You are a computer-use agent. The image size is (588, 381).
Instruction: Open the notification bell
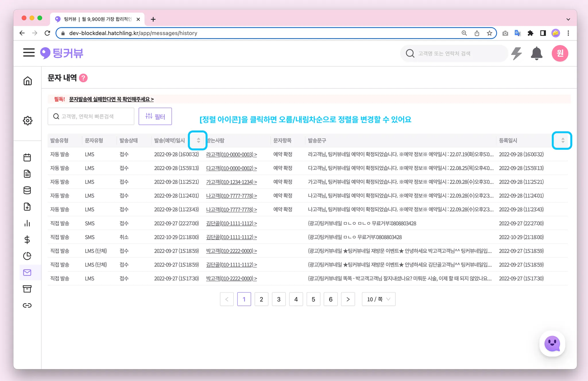pyautogui.click(x=536, y=53)
